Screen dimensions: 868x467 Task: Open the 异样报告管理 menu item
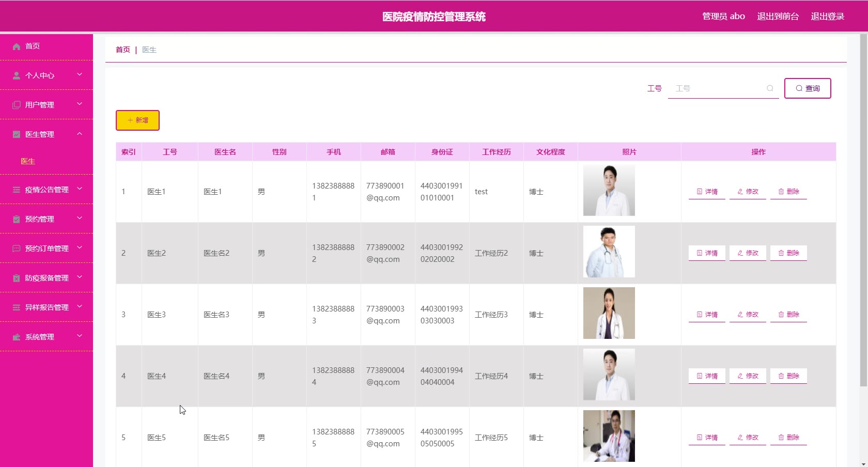click(x=47, y=307)
